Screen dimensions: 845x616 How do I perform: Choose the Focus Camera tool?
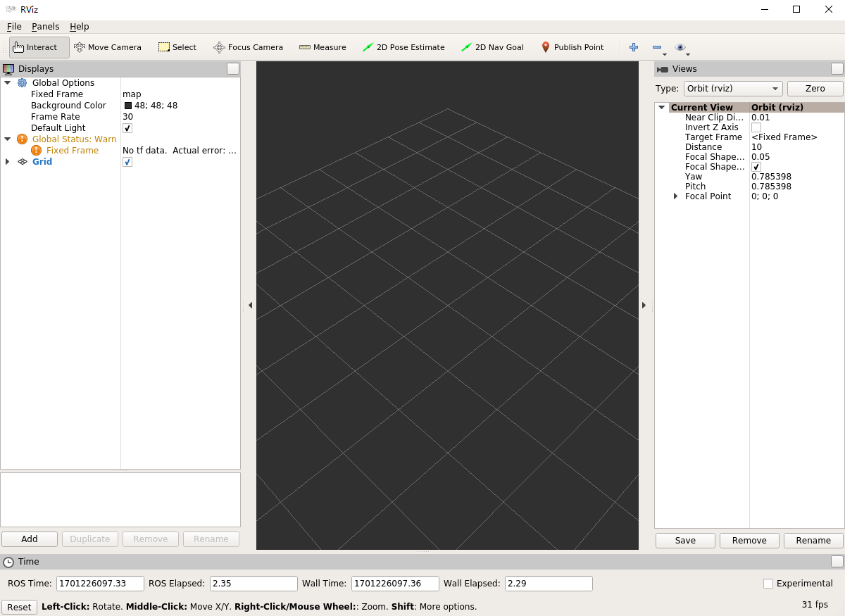point(249,47)
